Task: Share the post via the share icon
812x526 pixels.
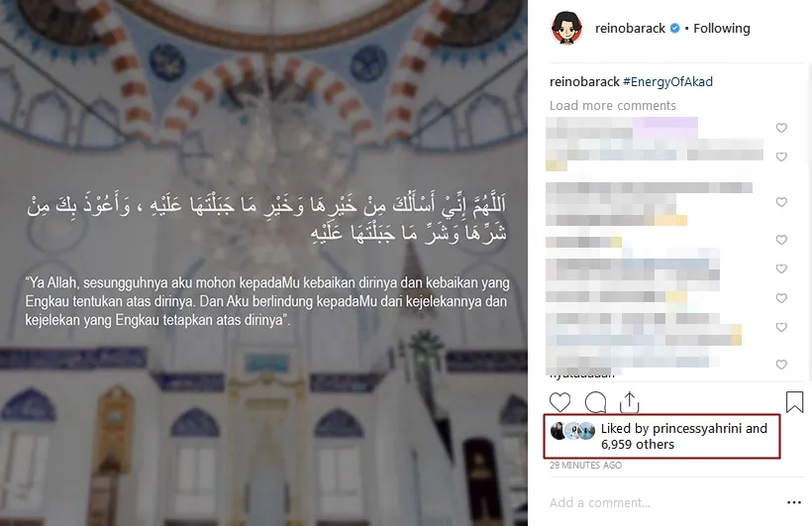Action: click(x=629, y=402)
